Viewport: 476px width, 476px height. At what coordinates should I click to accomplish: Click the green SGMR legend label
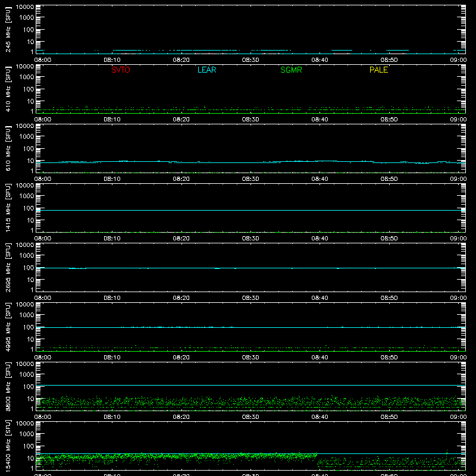coord(291,70)
